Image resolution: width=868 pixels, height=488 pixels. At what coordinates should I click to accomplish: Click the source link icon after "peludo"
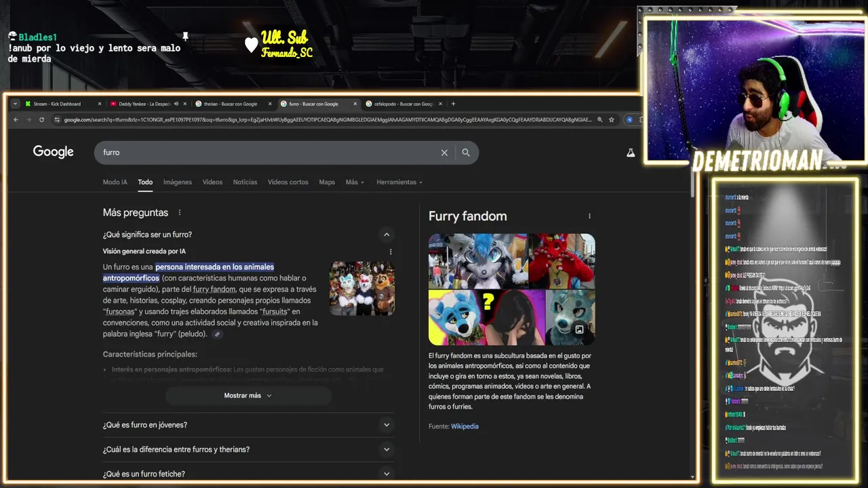tap(217, 334)
